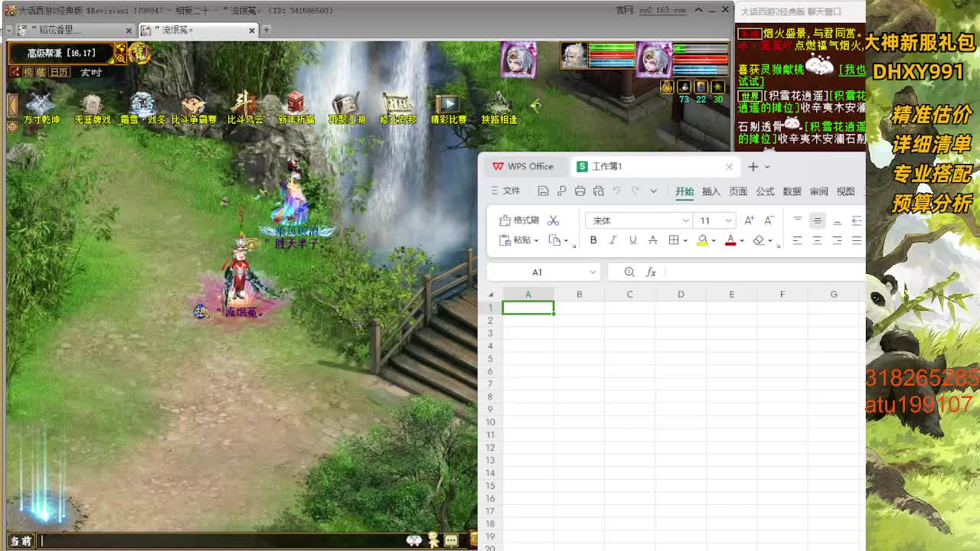Click the formula bar input
The height and width of the screenshot is (551, 980).
pos(766,272)
